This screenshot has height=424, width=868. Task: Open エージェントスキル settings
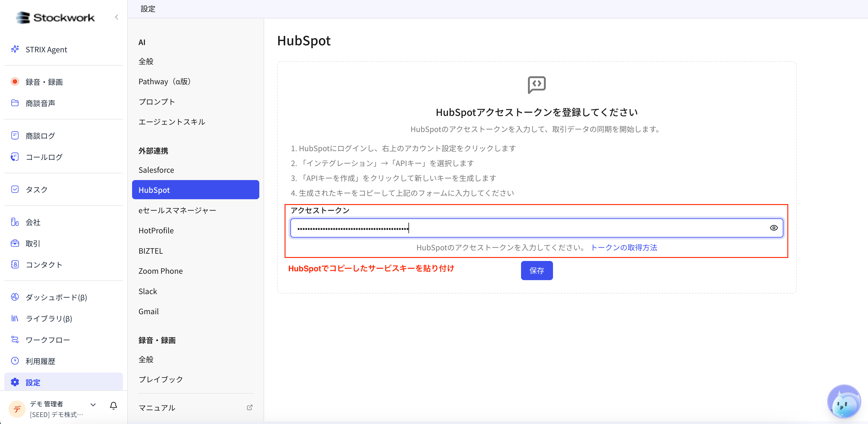[172, 122]
